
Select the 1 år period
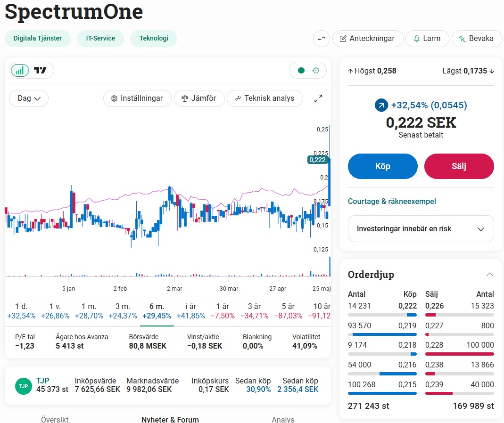point(223,311)
